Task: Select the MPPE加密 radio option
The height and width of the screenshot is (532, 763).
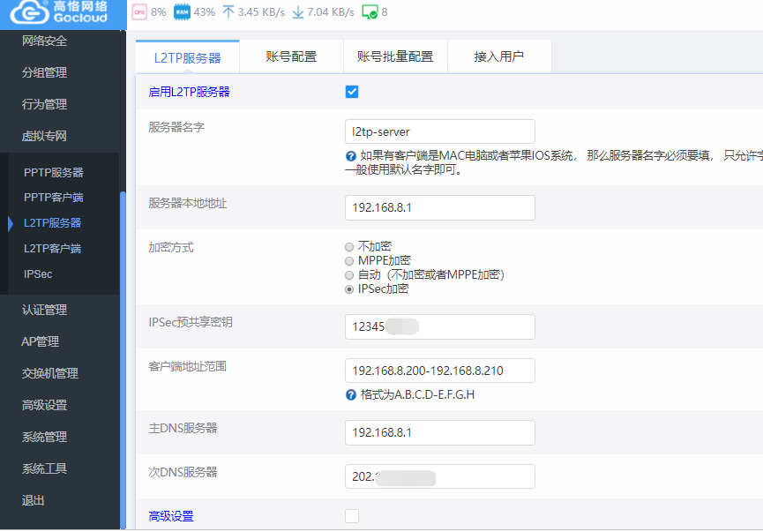Action: click(x=349, y=261)
